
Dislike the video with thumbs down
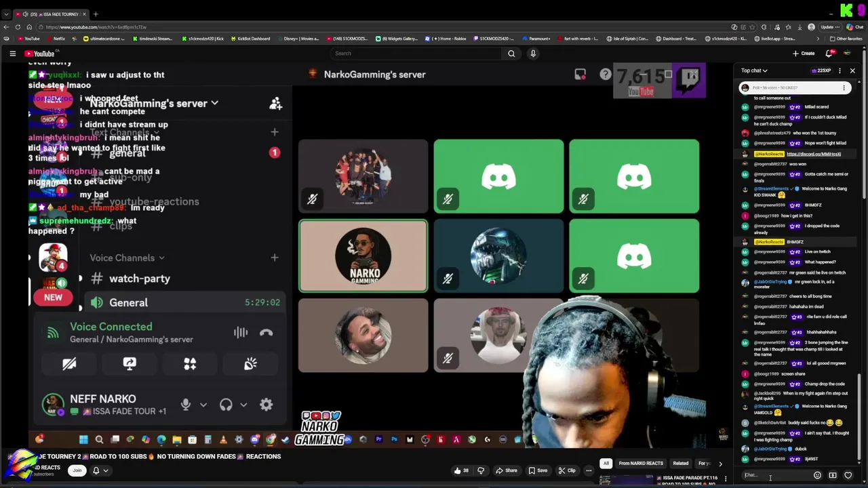(481, 470)
